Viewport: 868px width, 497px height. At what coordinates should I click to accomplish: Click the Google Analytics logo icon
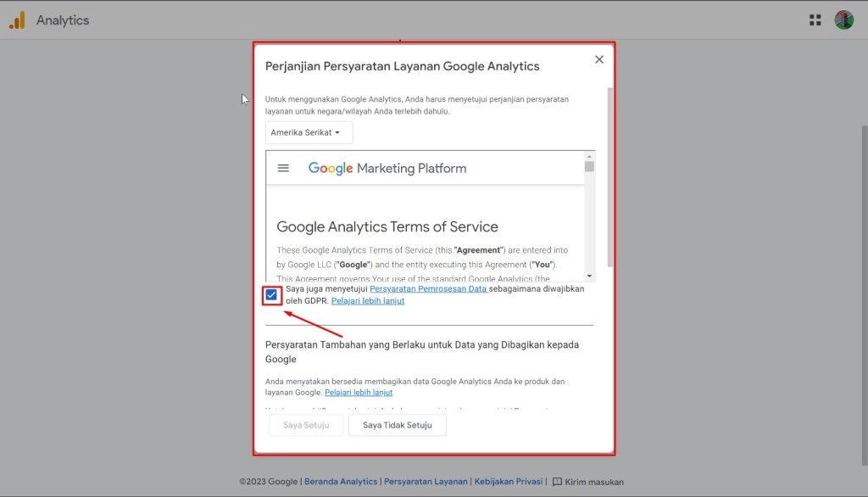click(17, 20)
